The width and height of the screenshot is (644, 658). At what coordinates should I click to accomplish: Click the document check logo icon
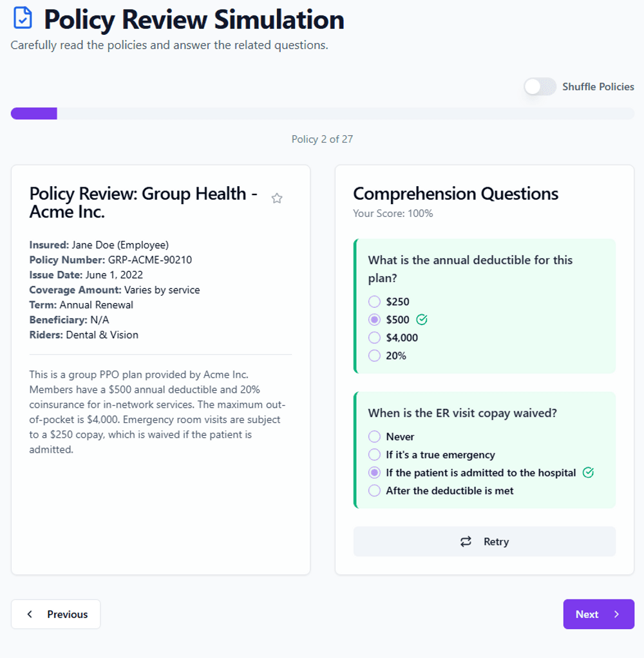coord(23,19)
